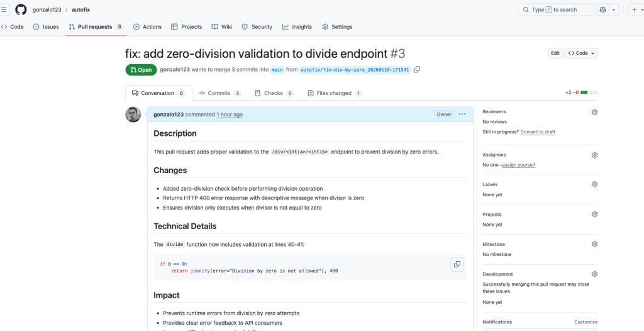
Task: Copy the branch name to clipboard
Action: tap(416, 70)
